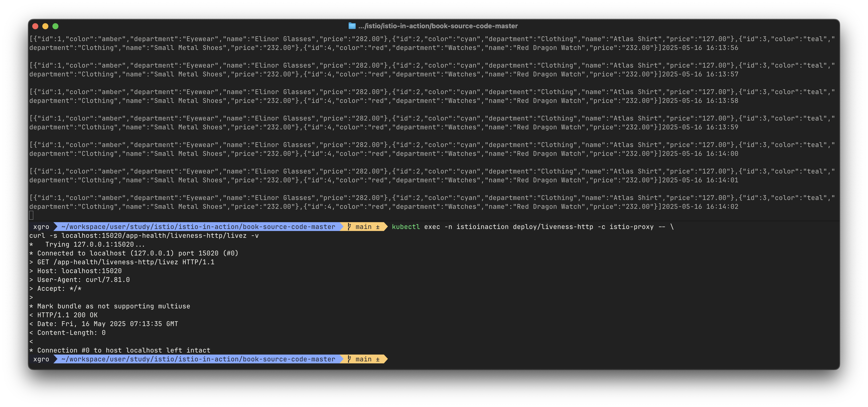Click the timestamp 2025-05-16 16:13:57

700,74
